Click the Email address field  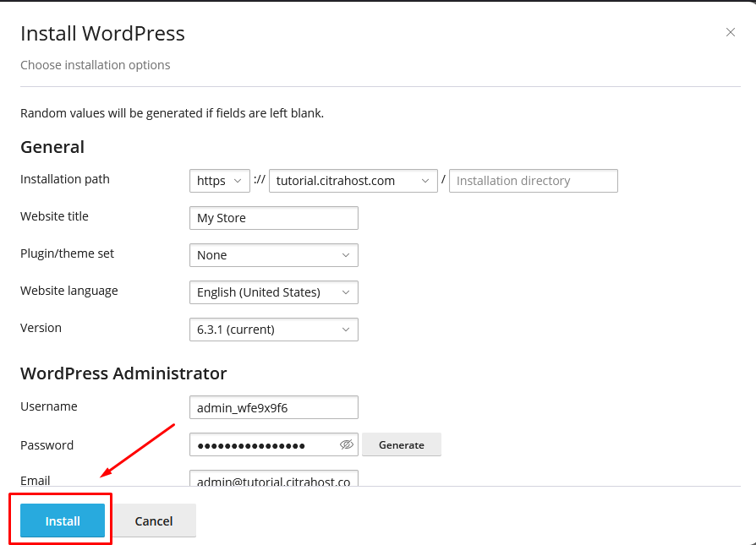pos(273,478)
